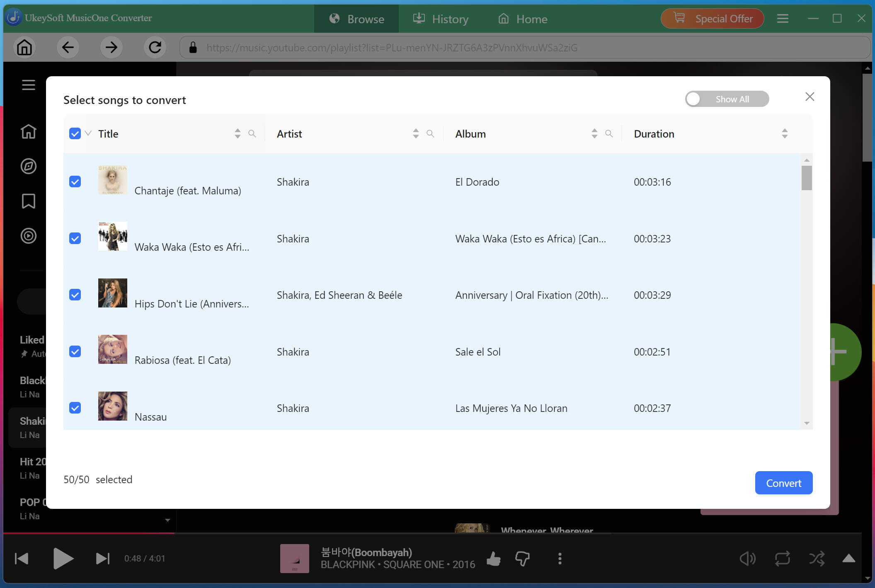
Task: Search titles using Title column magnifier
Action: 252,133
